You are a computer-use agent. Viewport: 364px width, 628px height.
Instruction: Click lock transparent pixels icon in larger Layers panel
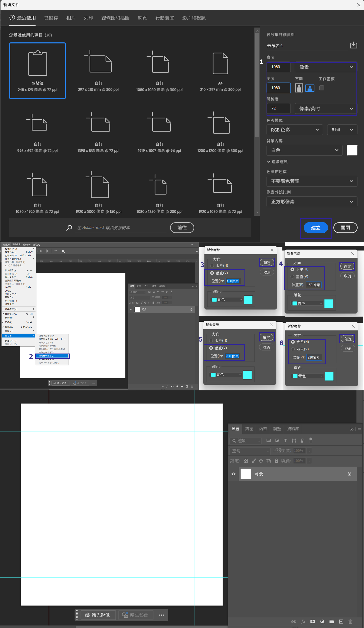coord(246,461)
